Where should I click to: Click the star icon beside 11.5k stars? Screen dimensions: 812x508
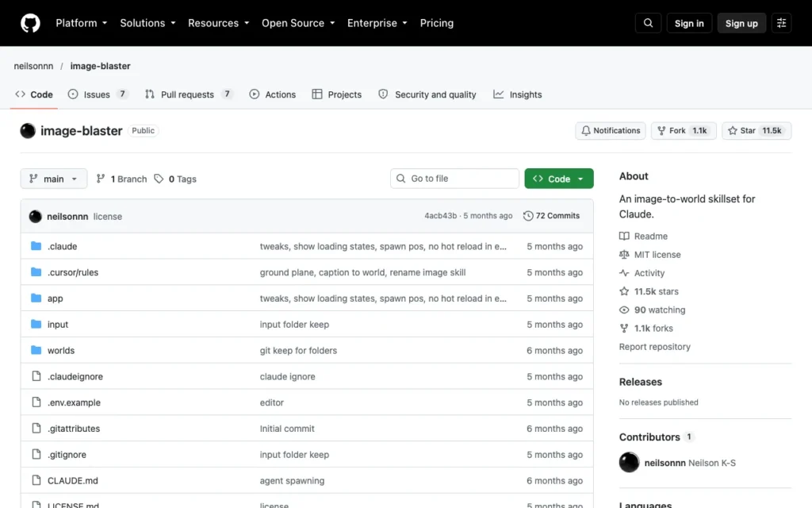624,291
